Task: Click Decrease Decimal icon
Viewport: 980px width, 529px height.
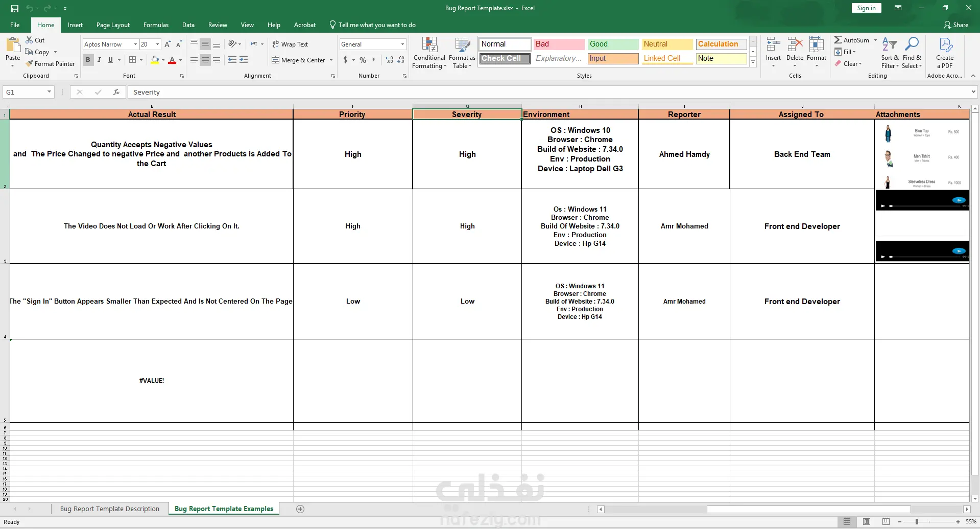Action: click(x=401, y=60)
